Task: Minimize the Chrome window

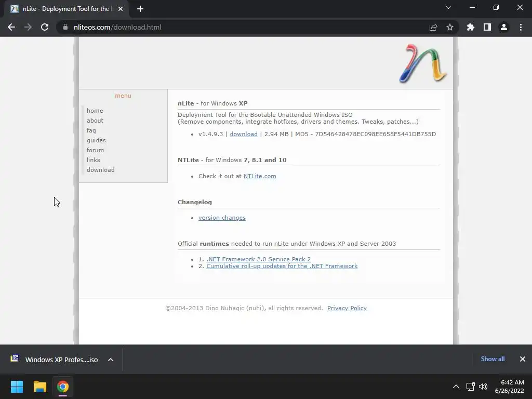Action: 472,7
